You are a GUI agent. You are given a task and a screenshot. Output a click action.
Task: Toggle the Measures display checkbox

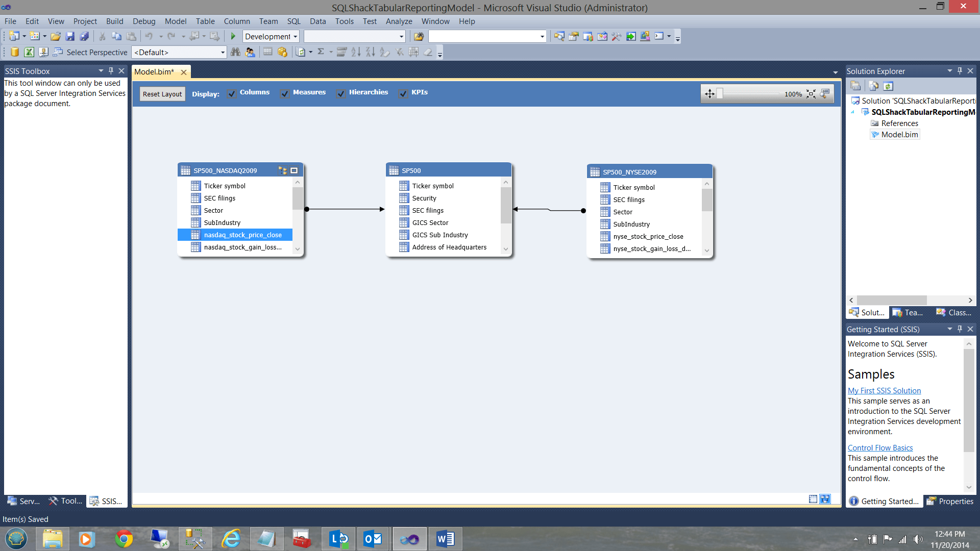tap(285, 93)
